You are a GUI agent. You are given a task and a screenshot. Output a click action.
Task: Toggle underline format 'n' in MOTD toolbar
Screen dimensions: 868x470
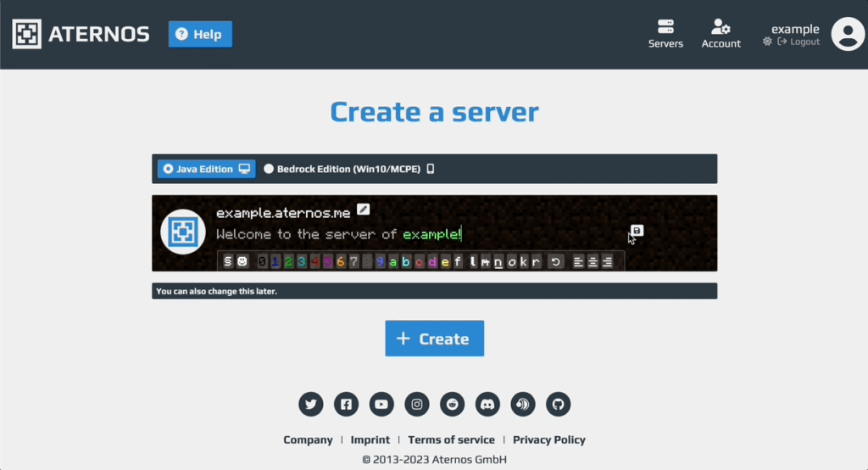pos(498,261)
